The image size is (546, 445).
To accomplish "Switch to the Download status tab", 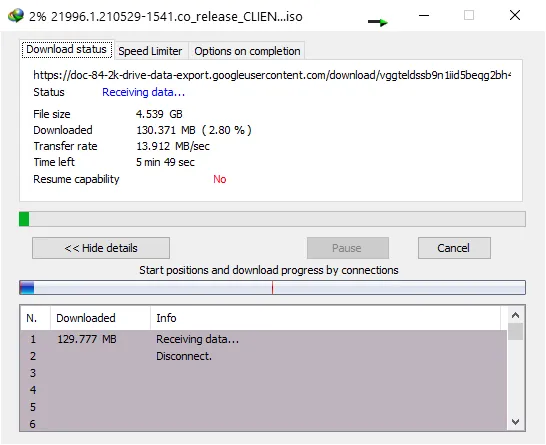I will pos(67,49).
